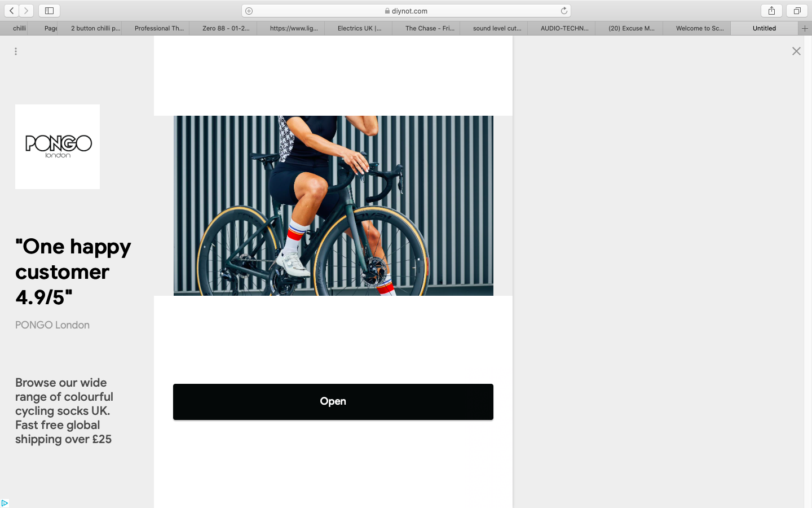Click the plus icon in address bar
Viewport: 812px width, 508px height.
(249, 11)
